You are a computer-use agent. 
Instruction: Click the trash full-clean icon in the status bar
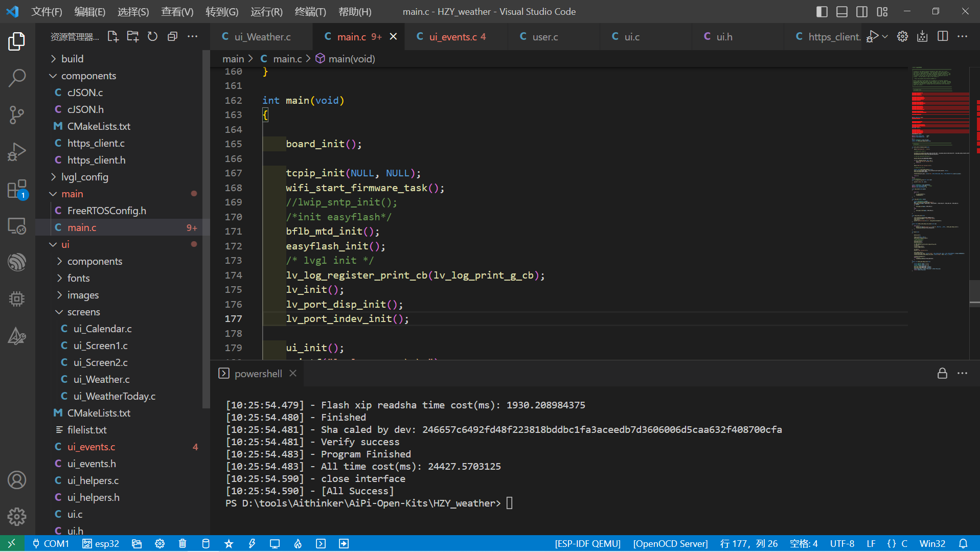[x=183, y=544]
